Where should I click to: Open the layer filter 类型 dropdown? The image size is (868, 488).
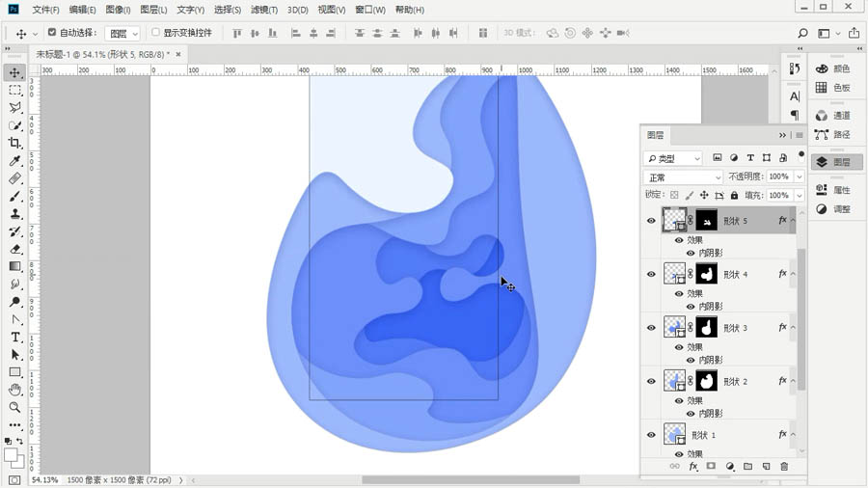[x=673, y=158]
